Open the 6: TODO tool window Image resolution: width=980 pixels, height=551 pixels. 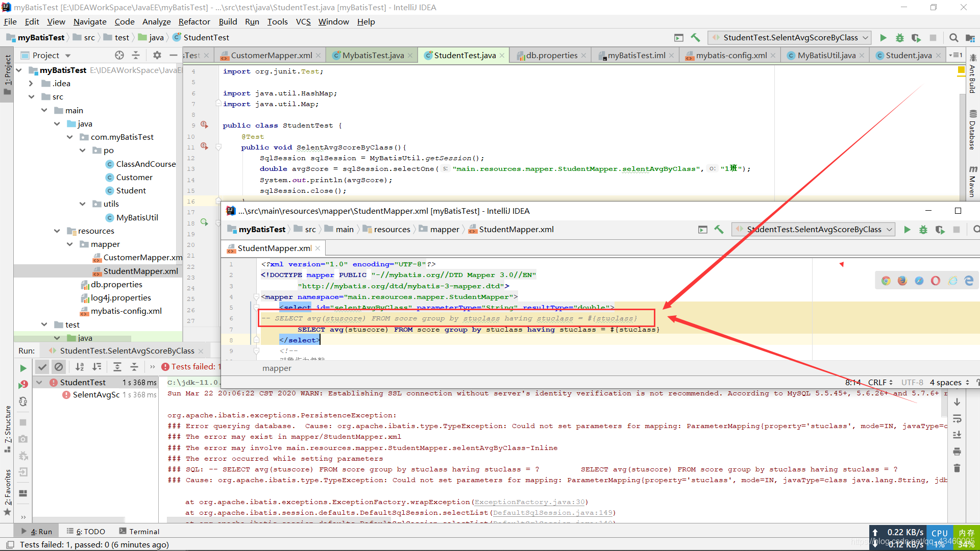tap(86, 532)
